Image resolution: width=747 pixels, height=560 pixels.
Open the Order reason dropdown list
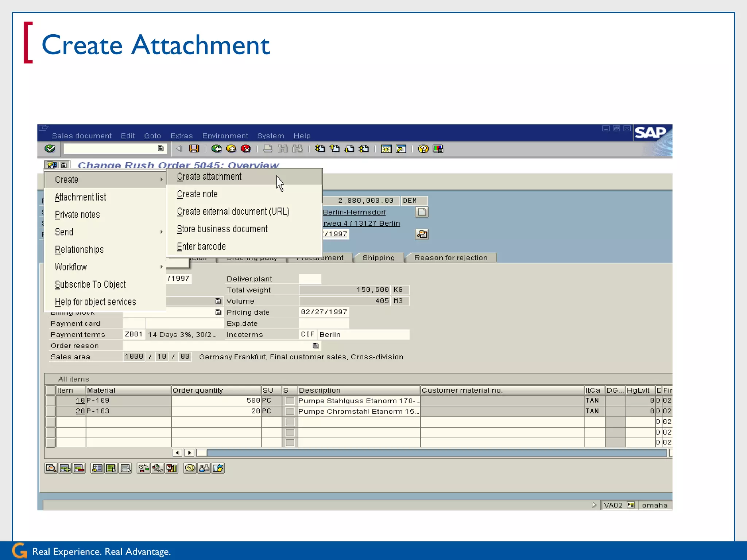click(316, 346)
